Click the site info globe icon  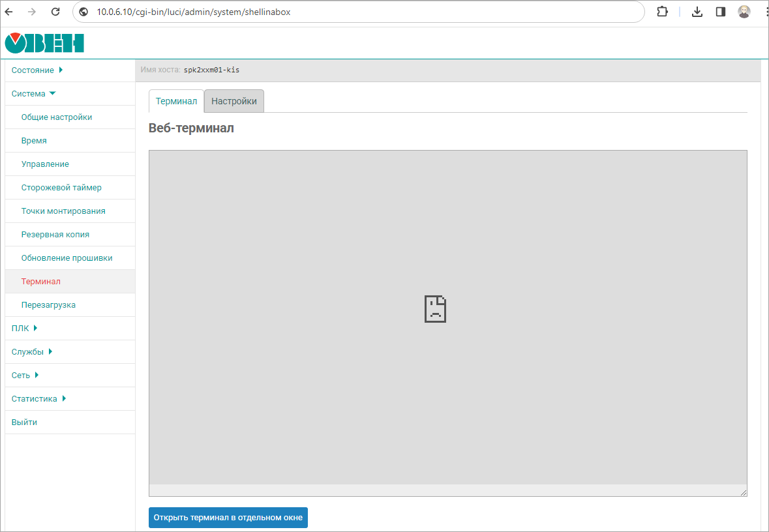point(83,12)
